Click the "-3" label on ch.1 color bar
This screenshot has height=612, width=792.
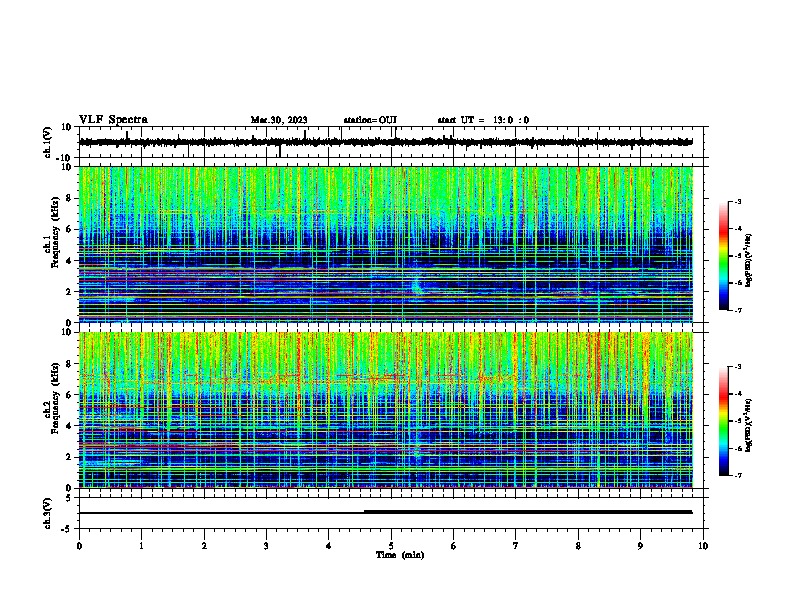pyautogui.click(x=738, y=201)
